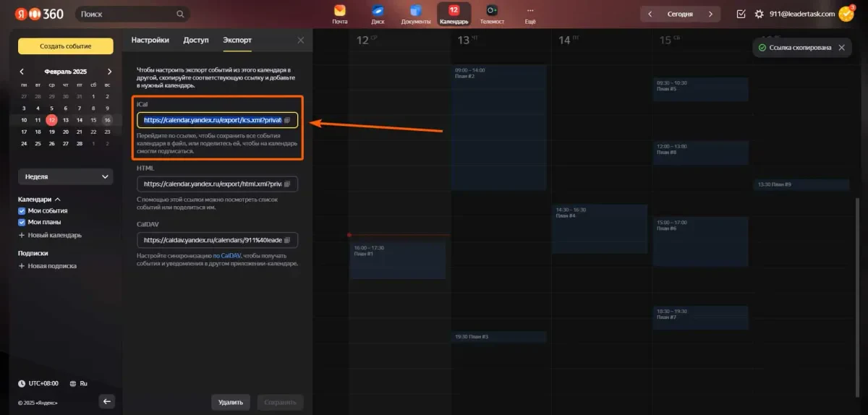Collapse sidebar with the arrow button
The image size is (868, 415).
click(x=107, y=401)
